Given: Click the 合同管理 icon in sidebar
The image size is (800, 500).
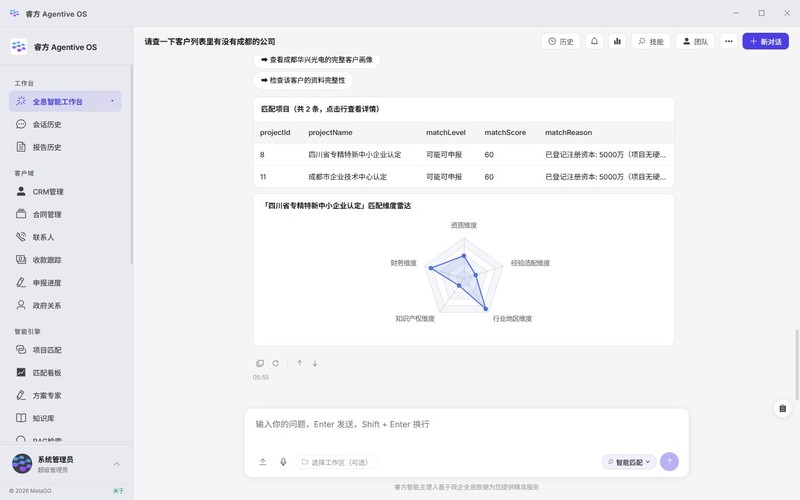Looking at the screenshot, I should coord(21,214).
